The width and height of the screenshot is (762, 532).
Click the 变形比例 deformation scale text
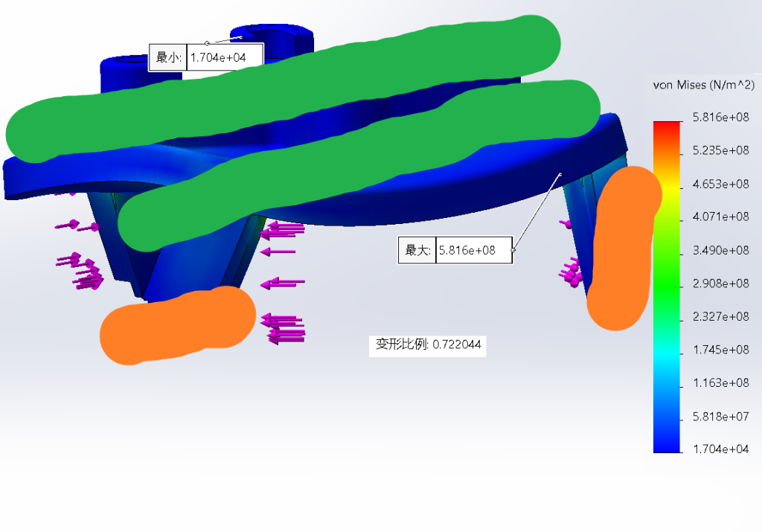click(427, 344)
